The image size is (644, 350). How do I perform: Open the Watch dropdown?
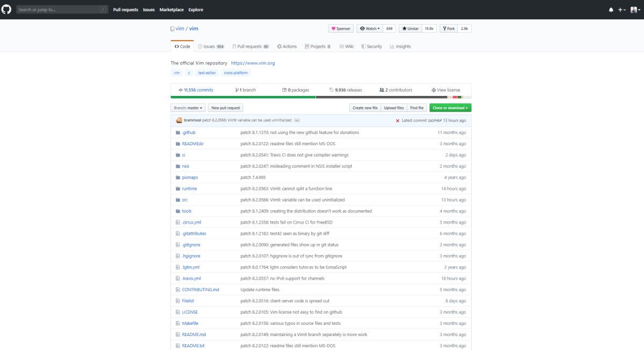(x=369, y=28)
